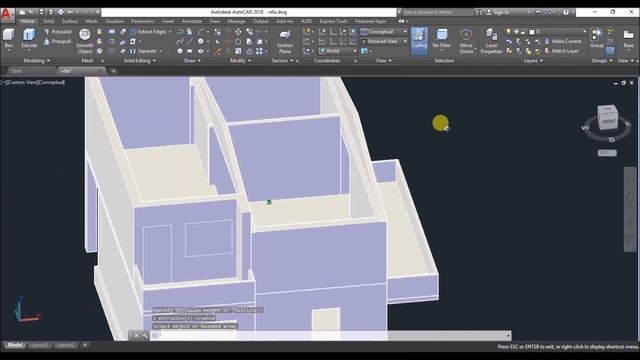Open the Annotate ribbon tab
The image size is (640, 360).
[x=192, y=21]
